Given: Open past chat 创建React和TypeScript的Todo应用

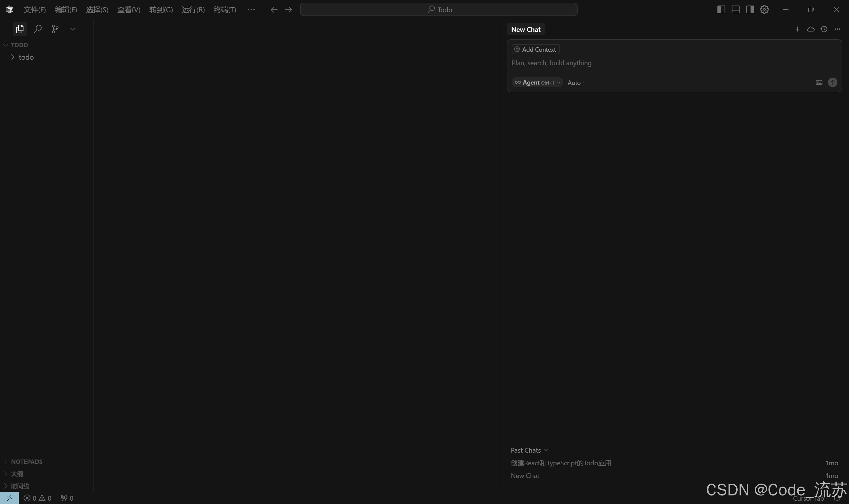Looking at the screenshot, I should [561, 463].
